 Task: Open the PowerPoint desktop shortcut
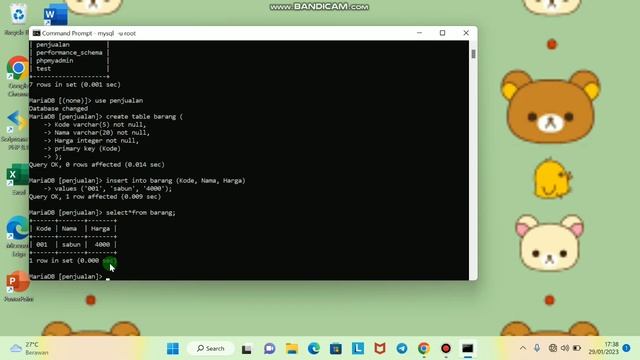click(18, 287)
